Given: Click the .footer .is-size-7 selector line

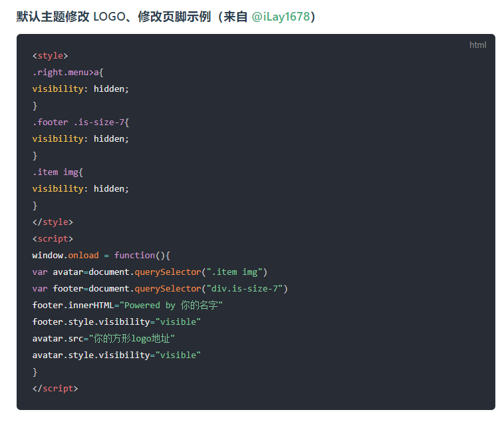Looking at the screenshot, I should coord(80,122).
